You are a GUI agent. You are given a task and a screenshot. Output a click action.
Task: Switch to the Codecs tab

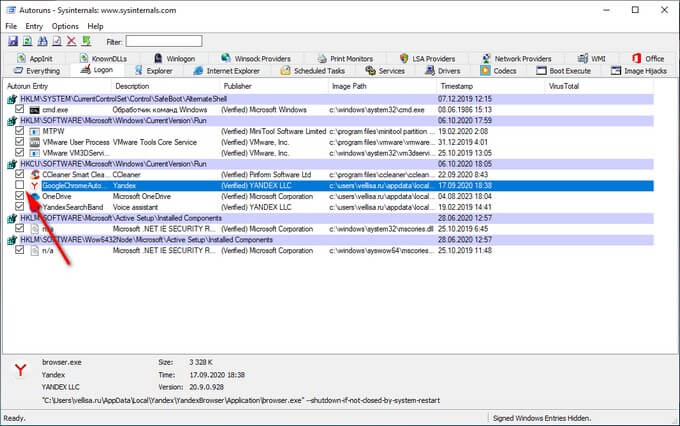pos(499,71)
